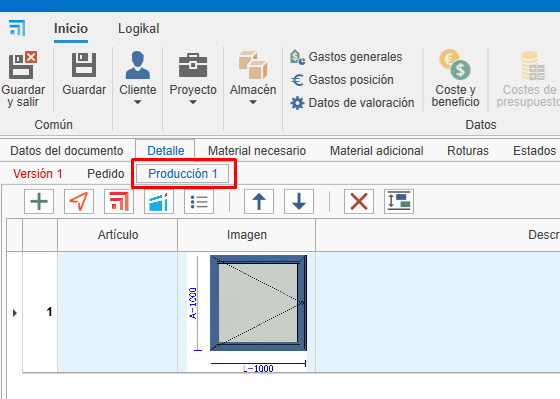
Task: Select the Detalle tab
Action: (x=166, y=151)
